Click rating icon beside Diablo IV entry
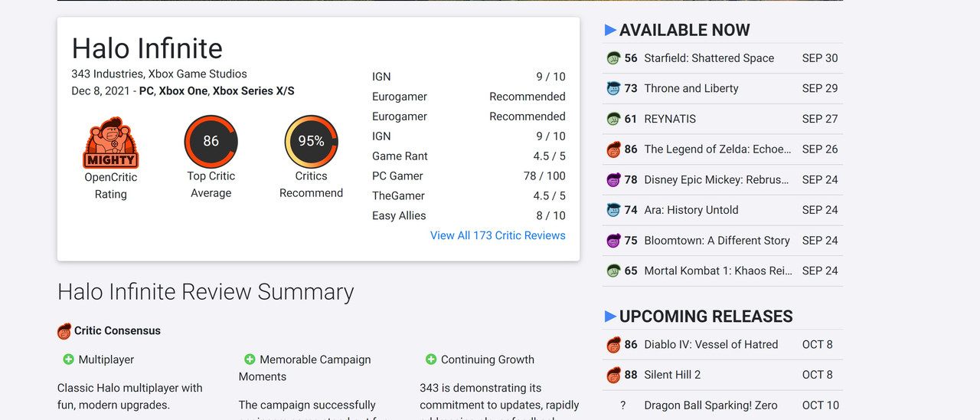 click(x=613, y=345)
